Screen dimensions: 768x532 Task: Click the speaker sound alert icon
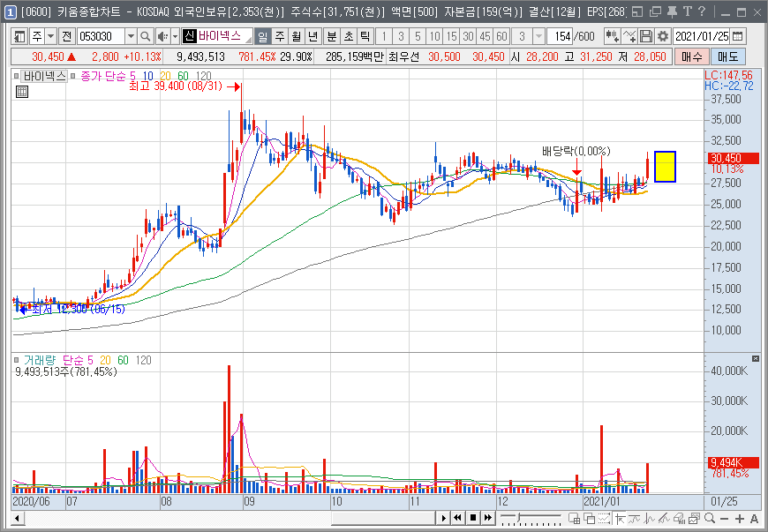tap(162, 36)
